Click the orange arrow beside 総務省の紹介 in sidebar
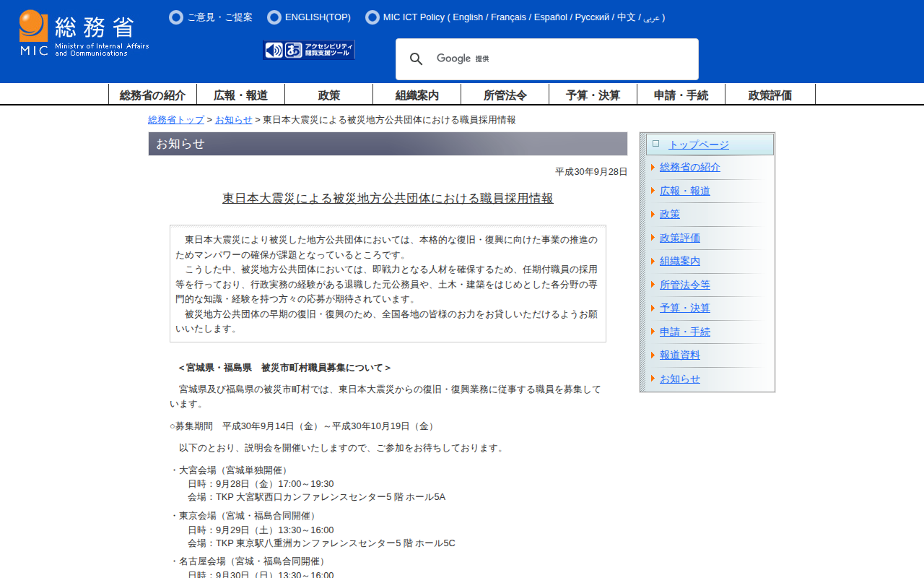Screen dimensions: 924x578 tap(653, 168)
